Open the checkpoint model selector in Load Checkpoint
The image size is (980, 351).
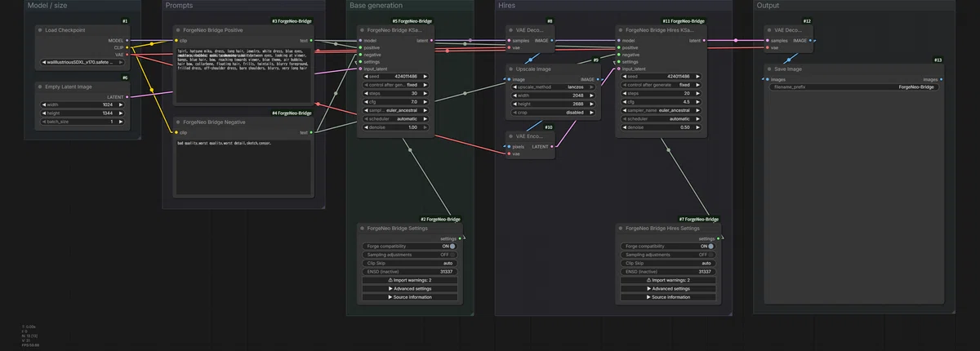pyautogui.click(x=83, y=62)
